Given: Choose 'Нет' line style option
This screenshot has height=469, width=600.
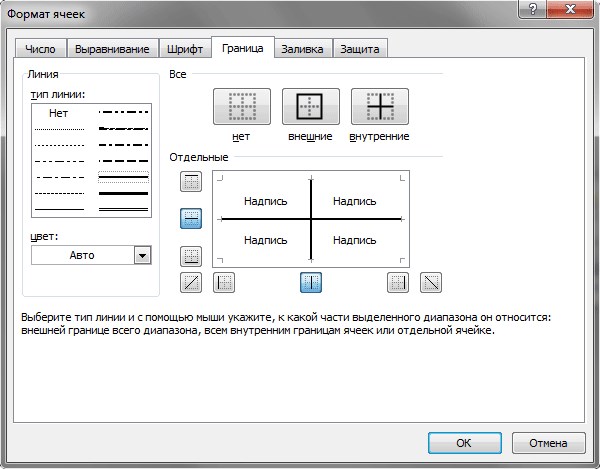Looking at the screenshot, I should 59,113.
